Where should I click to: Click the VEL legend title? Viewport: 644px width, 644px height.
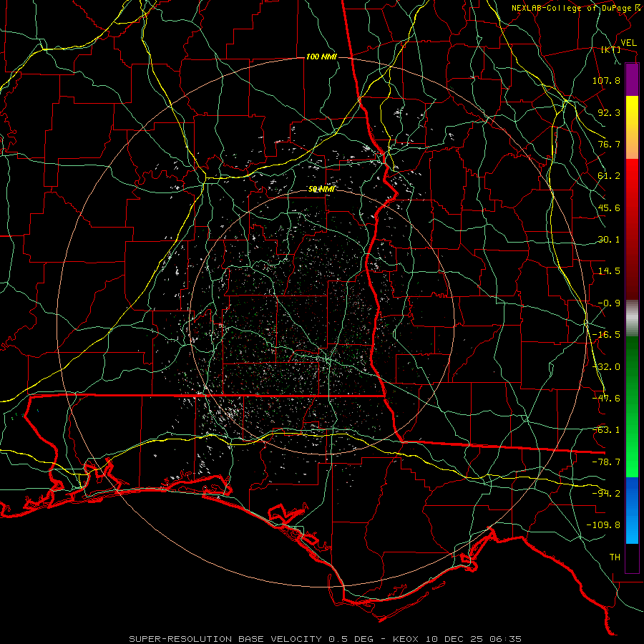click(628, 43)
